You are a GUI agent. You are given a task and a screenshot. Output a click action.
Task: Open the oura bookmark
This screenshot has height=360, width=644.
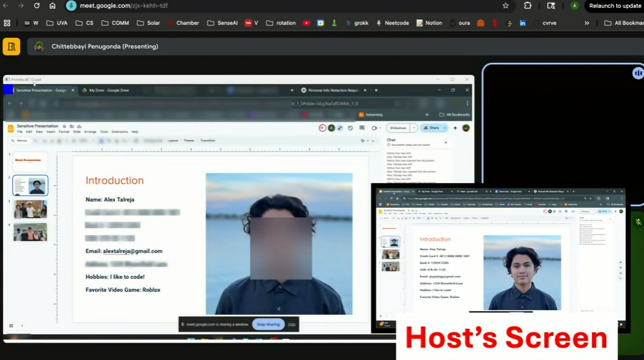tap(460, 23)
